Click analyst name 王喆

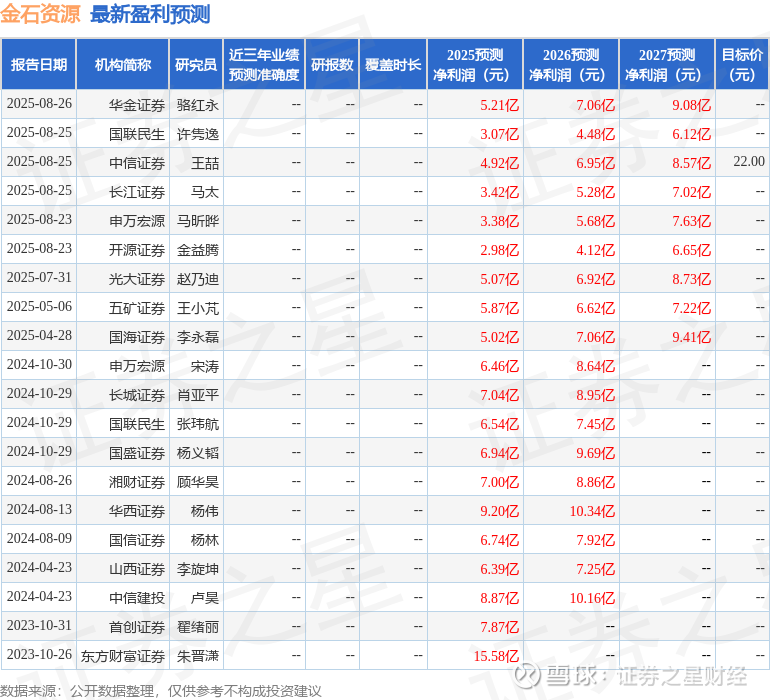click(x=205, y=163)
